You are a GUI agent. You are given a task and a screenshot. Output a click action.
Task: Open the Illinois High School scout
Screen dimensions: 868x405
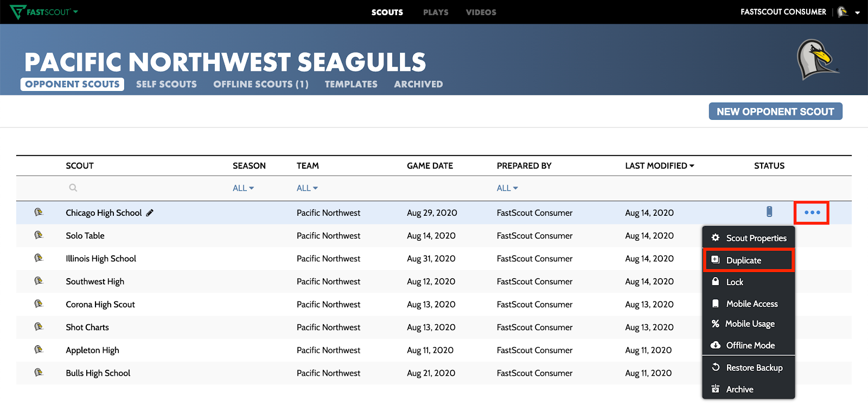[101, 259]
